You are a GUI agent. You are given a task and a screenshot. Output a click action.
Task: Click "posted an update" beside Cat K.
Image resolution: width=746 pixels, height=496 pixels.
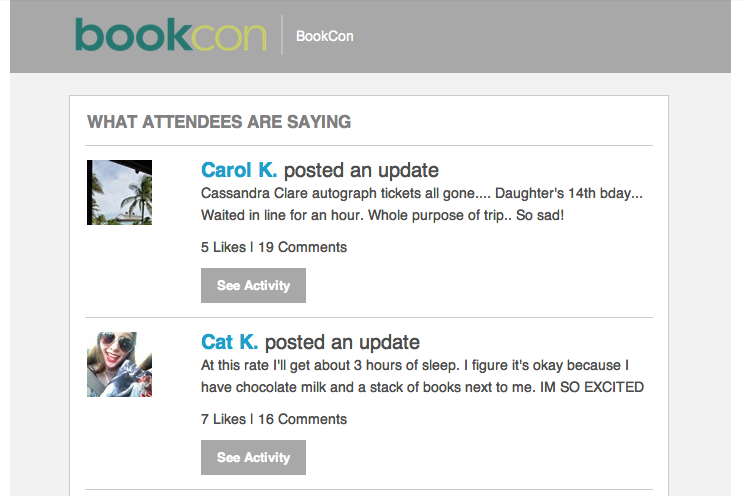pos(342,342)
